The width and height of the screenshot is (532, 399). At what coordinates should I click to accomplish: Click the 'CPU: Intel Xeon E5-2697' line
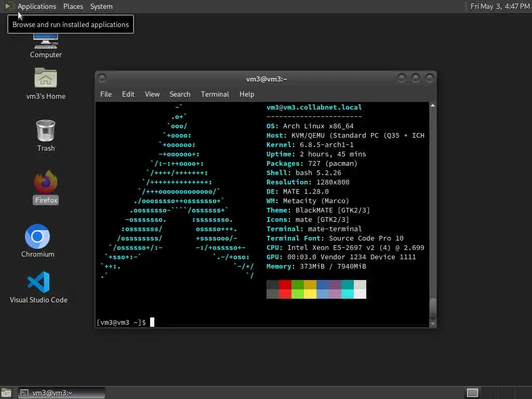[345, 248]
